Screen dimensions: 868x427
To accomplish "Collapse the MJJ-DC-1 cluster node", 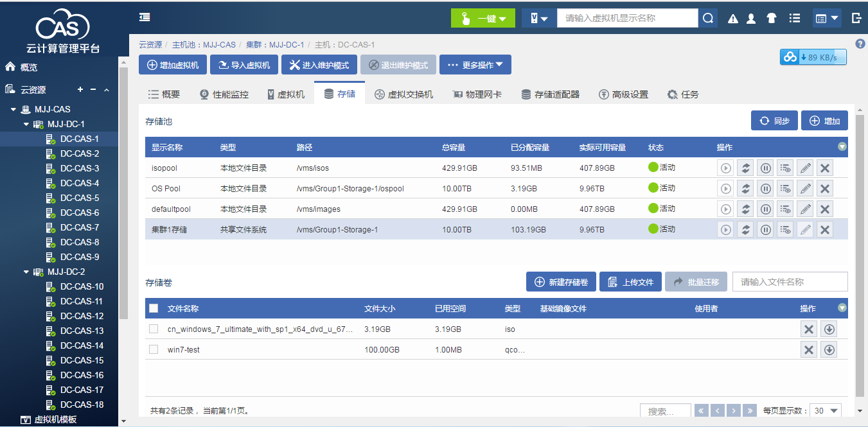I will click(26, 125).
